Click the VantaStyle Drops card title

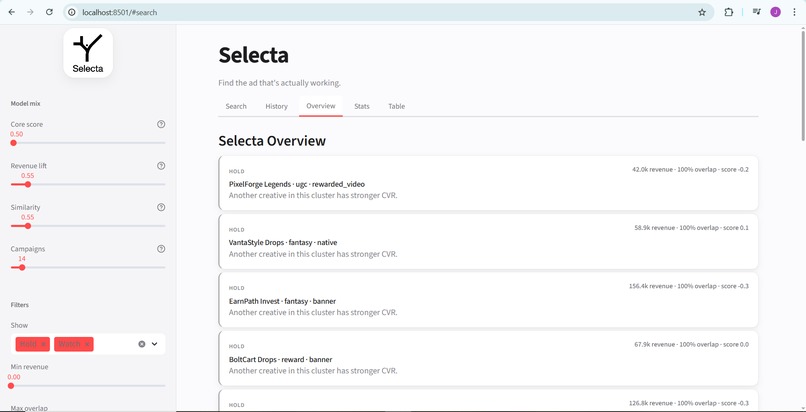[x=283, y=242]
